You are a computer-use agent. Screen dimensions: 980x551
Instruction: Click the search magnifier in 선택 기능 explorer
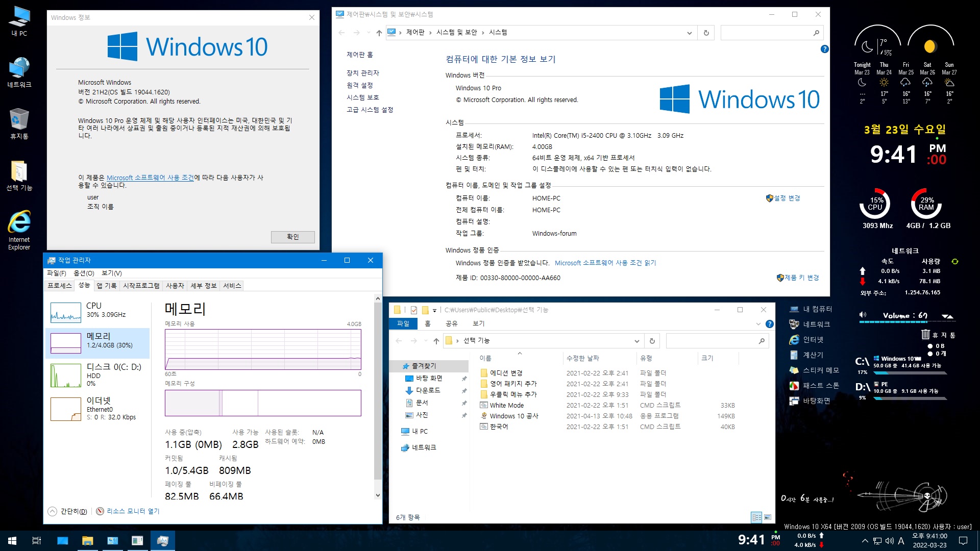pyautogui.click(x=762, y=341)
